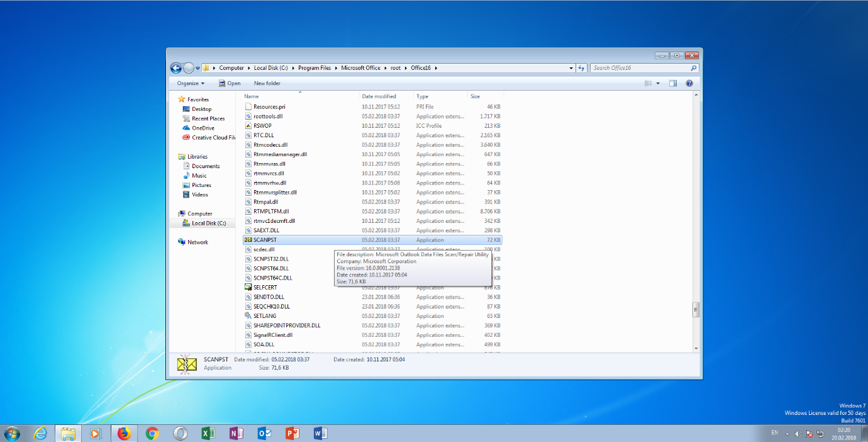Open the Organize menu
The image size is (868, 442).
191,83
